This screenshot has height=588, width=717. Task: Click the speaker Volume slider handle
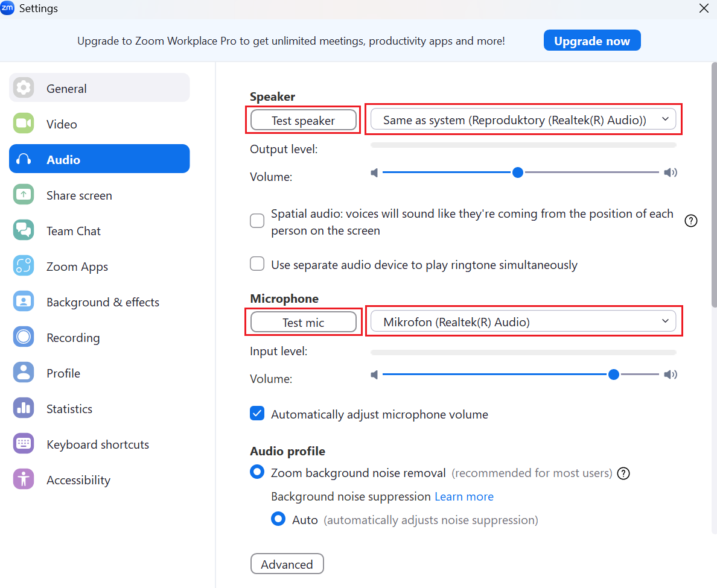[x=517, y=172]
